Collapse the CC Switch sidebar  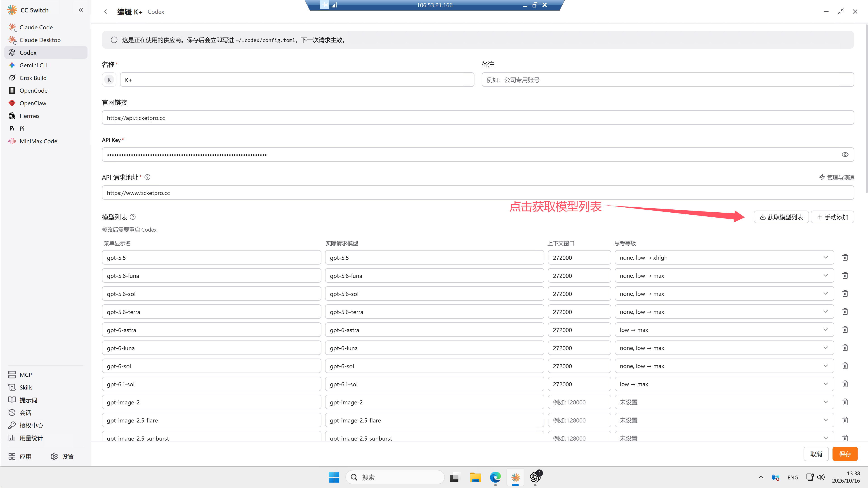point(80,10)
